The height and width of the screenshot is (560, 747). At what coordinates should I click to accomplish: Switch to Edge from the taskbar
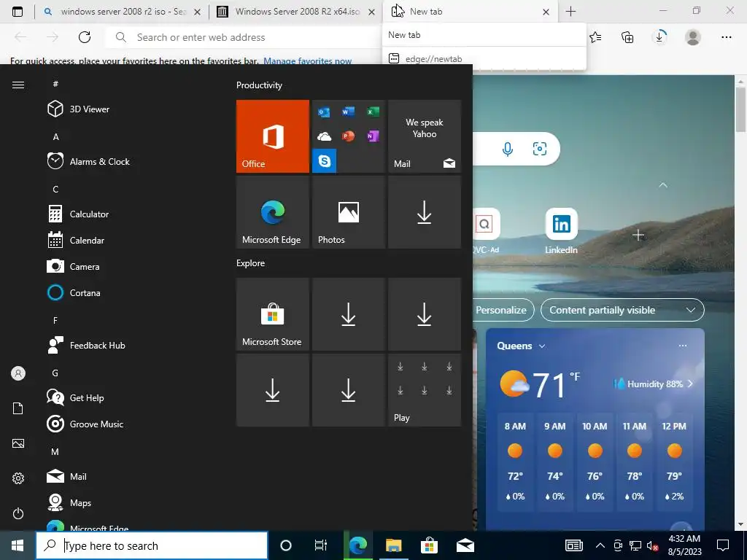point(357,545)
